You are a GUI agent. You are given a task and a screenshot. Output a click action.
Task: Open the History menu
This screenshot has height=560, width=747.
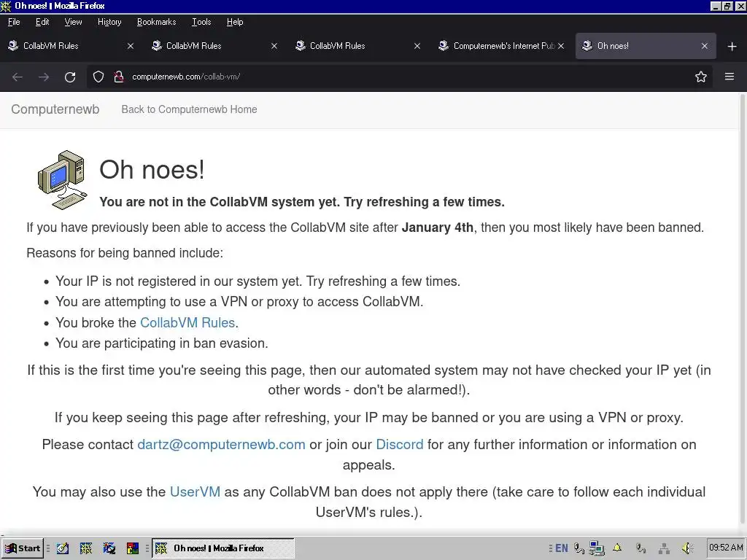pyautogui.click(x=109, y=22)
